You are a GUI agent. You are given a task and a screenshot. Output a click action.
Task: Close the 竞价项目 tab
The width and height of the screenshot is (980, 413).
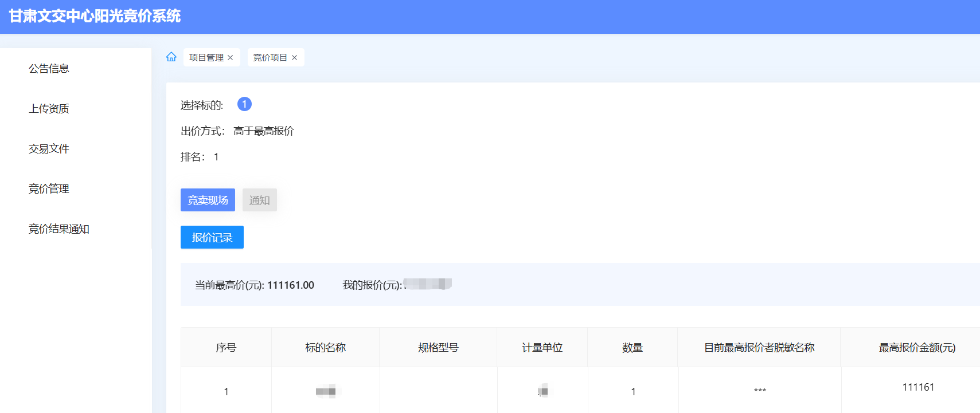point(294,58)
